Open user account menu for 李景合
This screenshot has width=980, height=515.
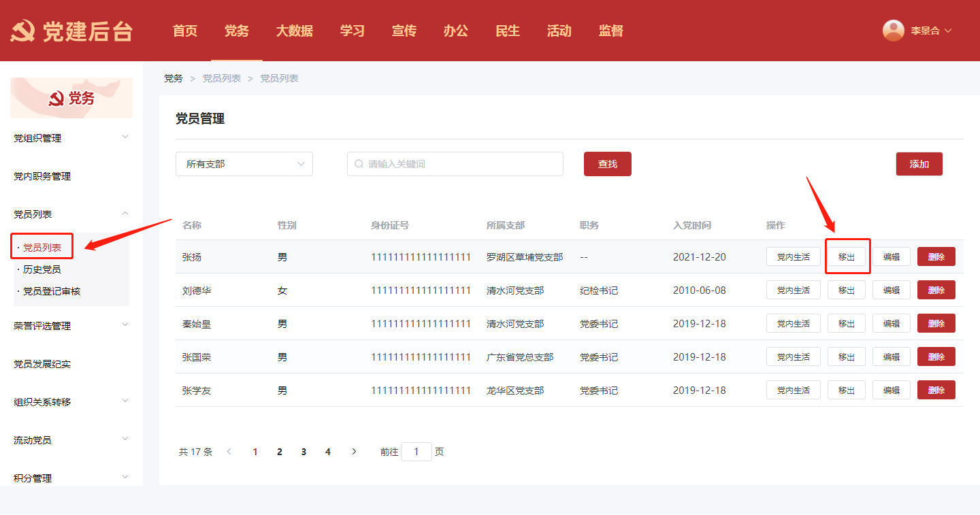[930, 31]
